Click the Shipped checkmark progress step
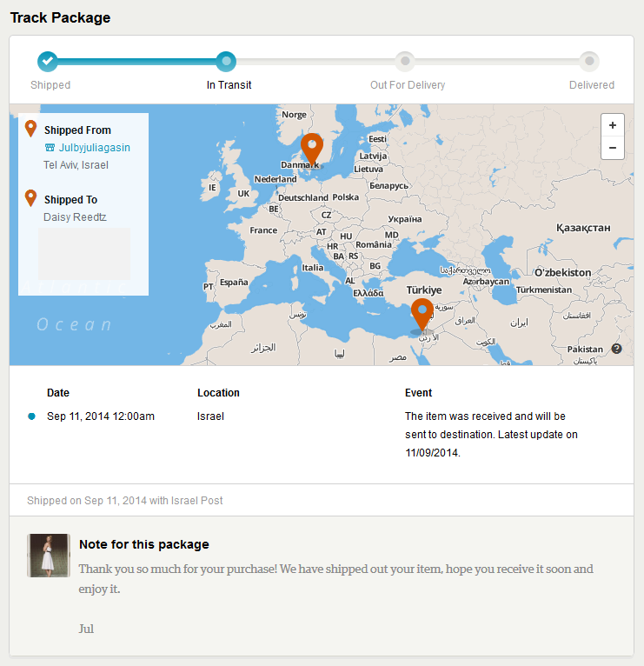The height and width of the screenshot is (666, 644). click(48, 61)
